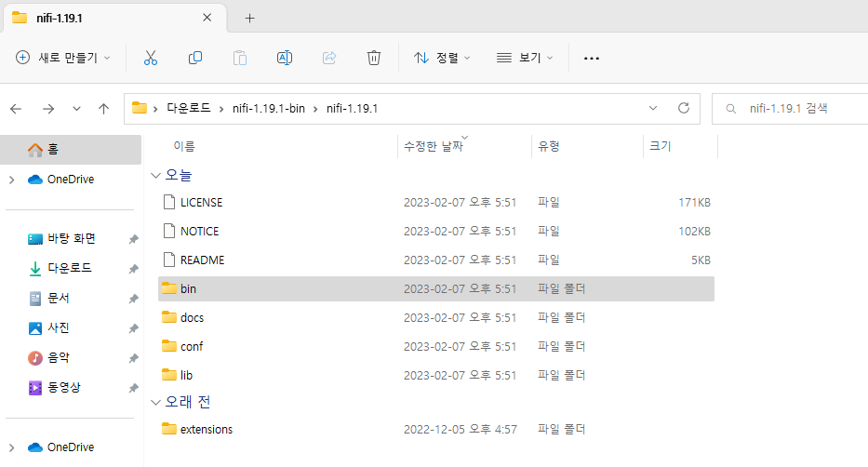Click pin icon next to 다운로드
Image resolution: width=868 pixels, height=467 pixels.
[133, 269]
